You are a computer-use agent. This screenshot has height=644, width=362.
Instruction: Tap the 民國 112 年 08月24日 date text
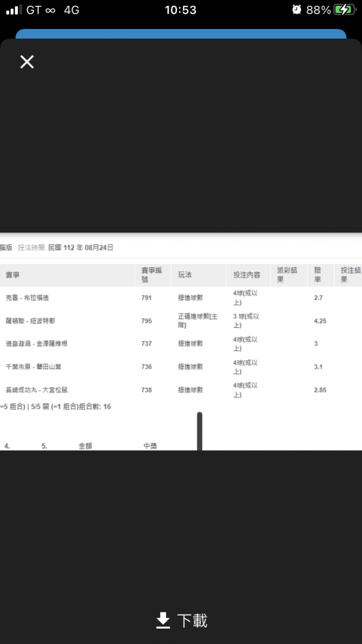tap(81, 247)
